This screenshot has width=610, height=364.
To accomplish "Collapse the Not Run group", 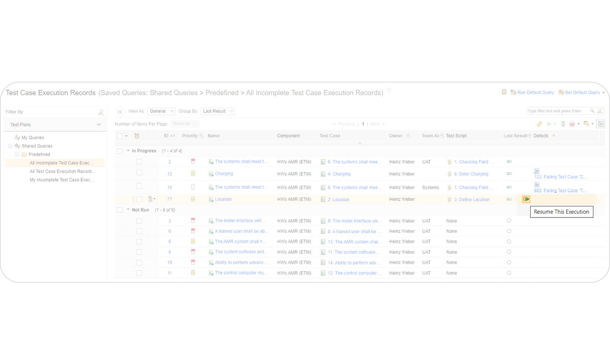I will point(128,209).
